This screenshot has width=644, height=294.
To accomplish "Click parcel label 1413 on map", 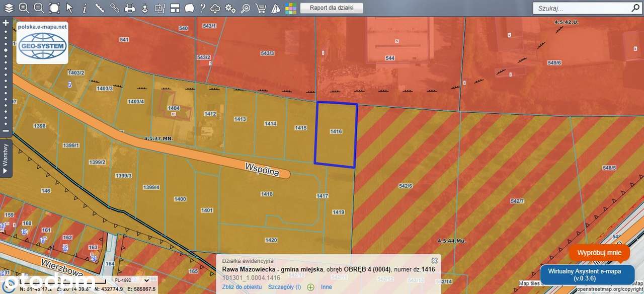I will click(x=240, y=119).
